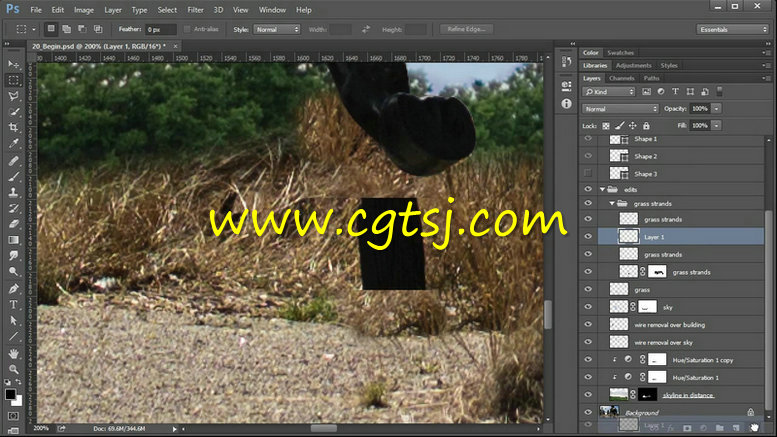The width and height of the screenshot is (777, 437).
Task: Select the Zoom tool
Action: click(13, 369)
